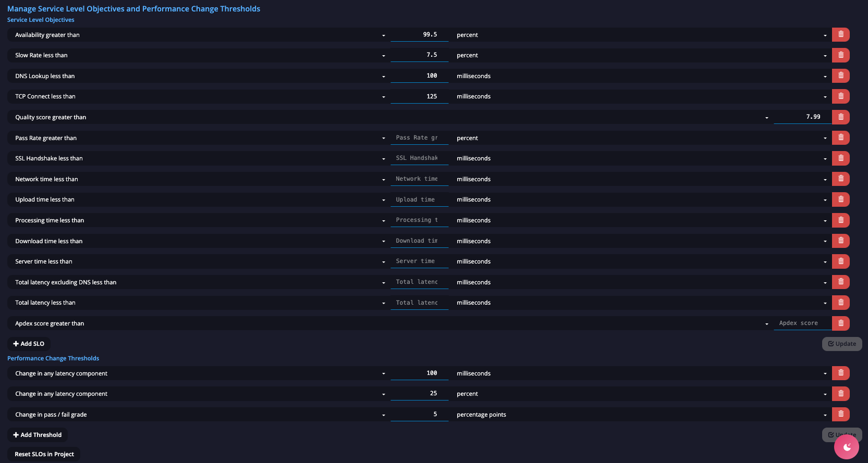Open the milliseconds unit dropdown for TCP Connect
This screenshot has height=463, width=868.
641,96
